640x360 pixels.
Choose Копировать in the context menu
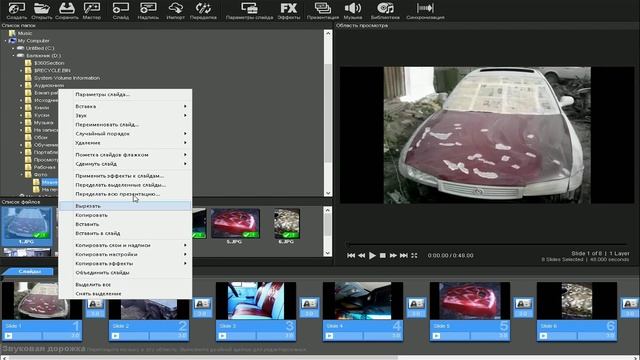click(125, 215)
